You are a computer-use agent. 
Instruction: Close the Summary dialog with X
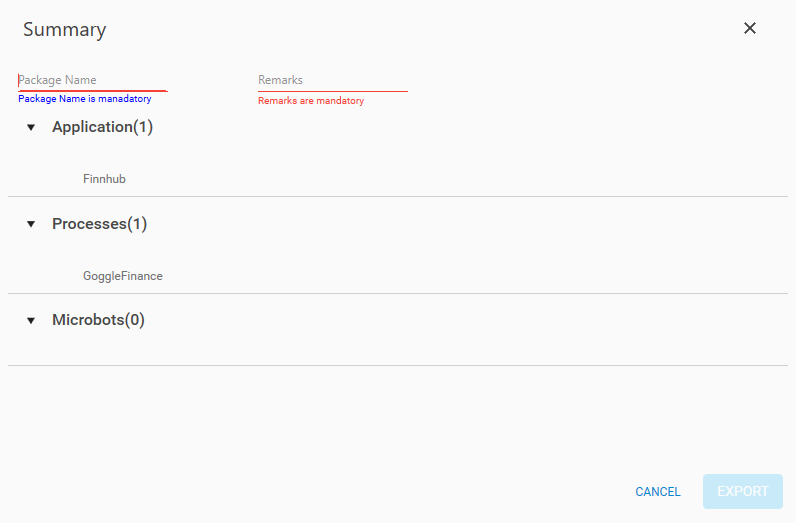(x=750, y=28)
